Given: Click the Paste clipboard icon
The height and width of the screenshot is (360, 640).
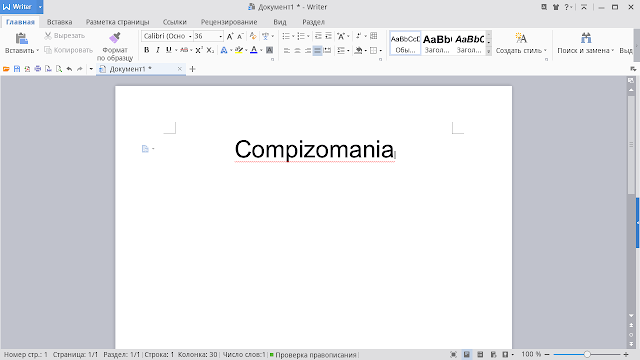Looking at the screenshot, I should click(21, 38).
